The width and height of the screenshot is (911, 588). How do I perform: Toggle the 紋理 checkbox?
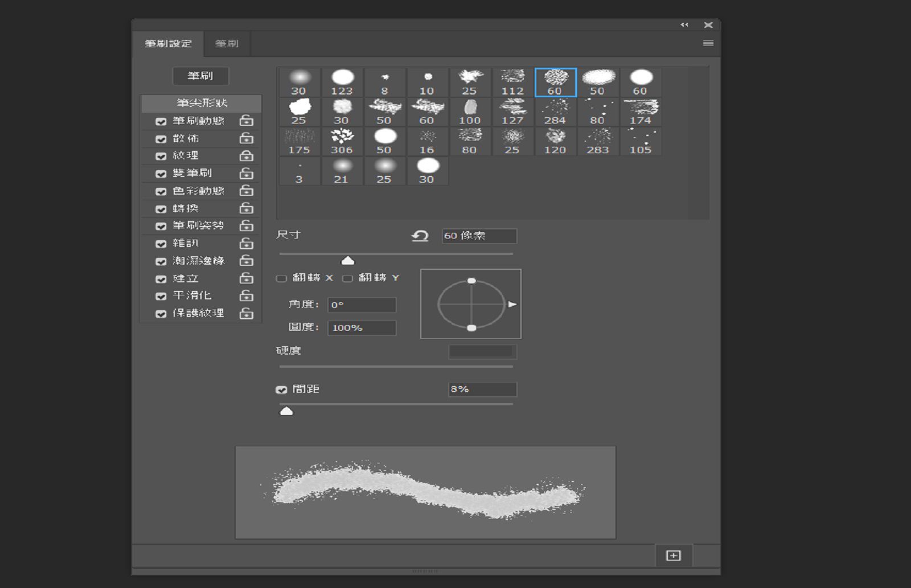(161, 156)
